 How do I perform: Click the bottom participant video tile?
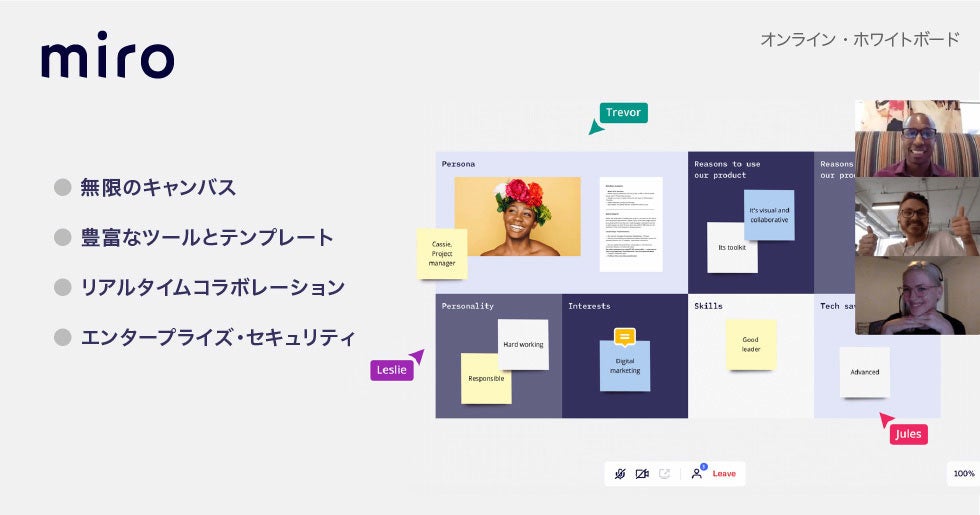(917, 296)
